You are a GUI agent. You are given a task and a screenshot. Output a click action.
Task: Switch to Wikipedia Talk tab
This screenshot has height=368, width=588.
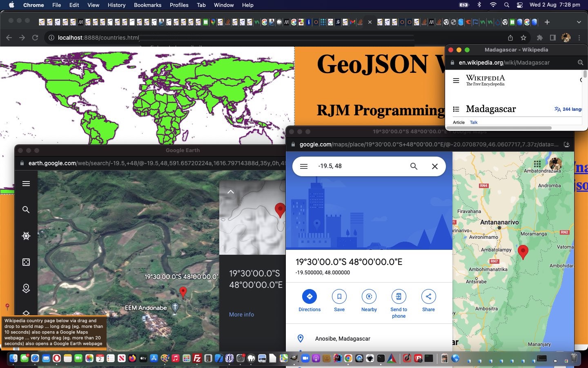[x=474, y=122]
